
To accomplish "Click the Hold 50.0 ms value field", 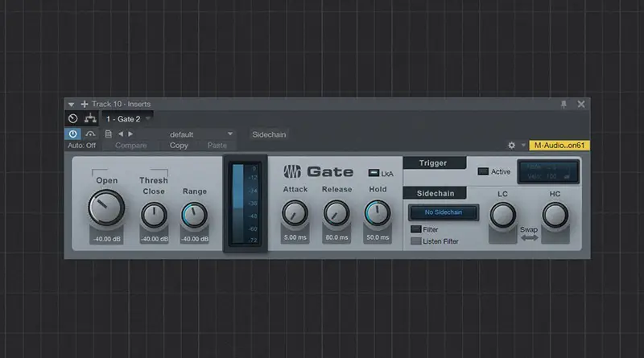I will coord(378,237).
